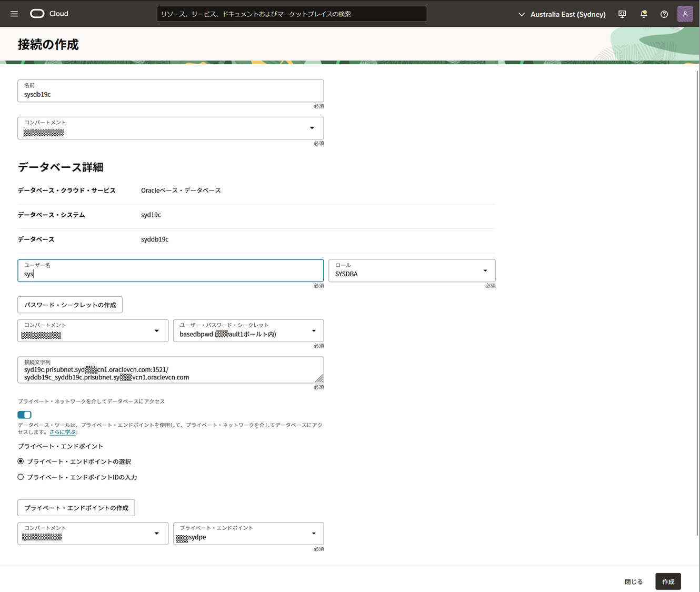
Task: Click プライベート・エンドポイントの作成 button
Action: tap(76, 508)
